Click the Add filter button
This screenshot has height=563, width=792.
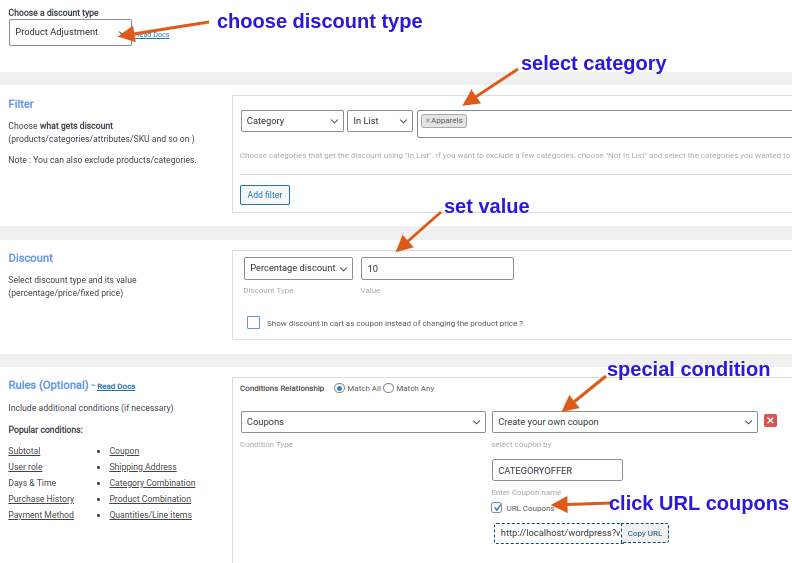click(x=265, y=195)
